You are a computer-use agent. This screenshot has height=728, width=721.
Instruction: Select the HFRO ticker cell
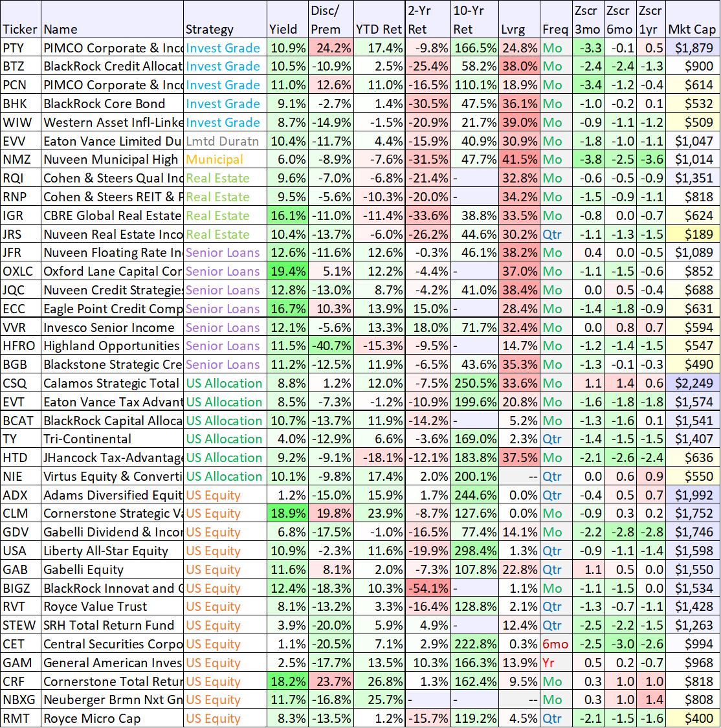coord(21,346)
